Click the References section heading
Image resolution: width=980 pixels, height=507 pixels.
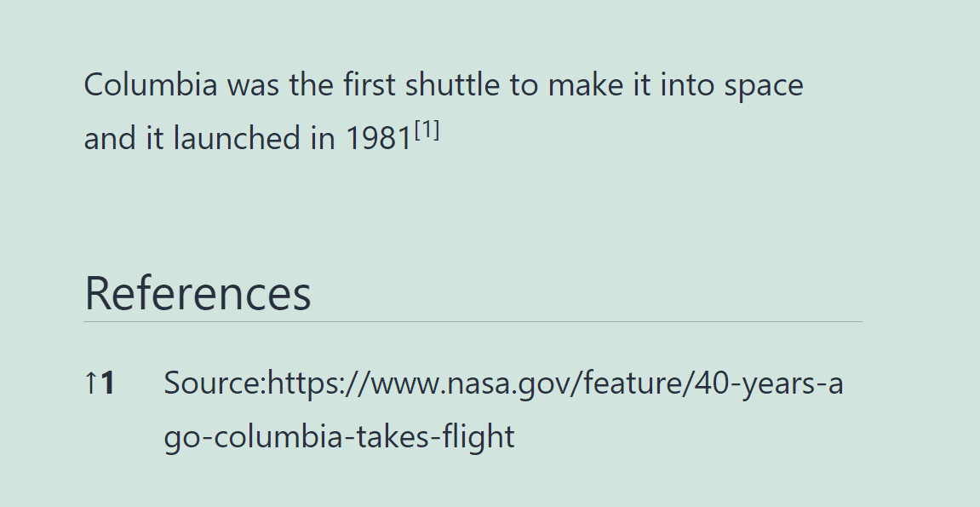point(198,293)
